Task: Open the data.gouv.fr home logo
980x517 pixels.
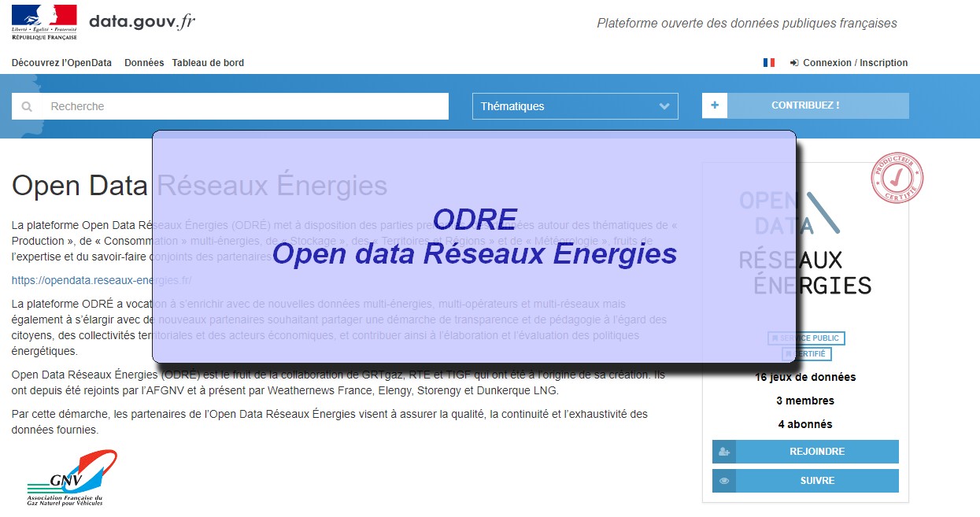Action: pos(142,22)
